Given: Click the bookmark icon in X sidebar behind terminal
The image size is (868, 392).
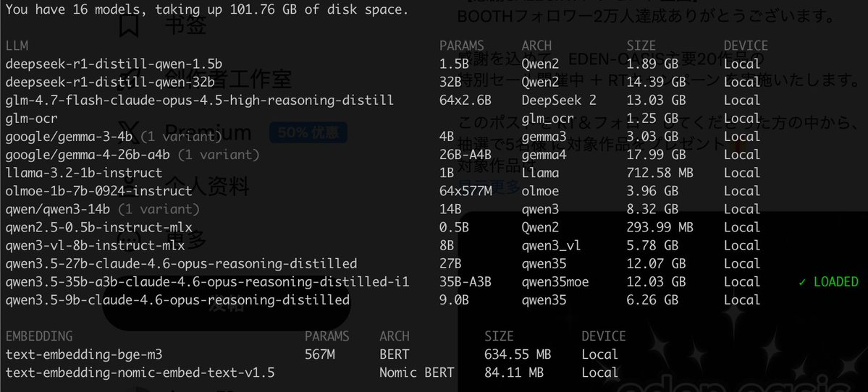Looking at the screenshot, I should pos(128,27).
